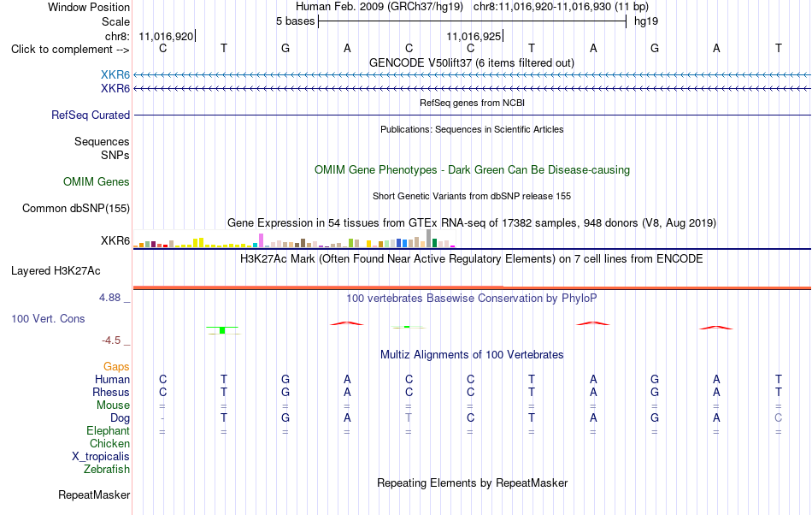
Task: Click '100 vertebrates Basewise Conservation by PhyloP' title
Action: click(x=471, y=298)
